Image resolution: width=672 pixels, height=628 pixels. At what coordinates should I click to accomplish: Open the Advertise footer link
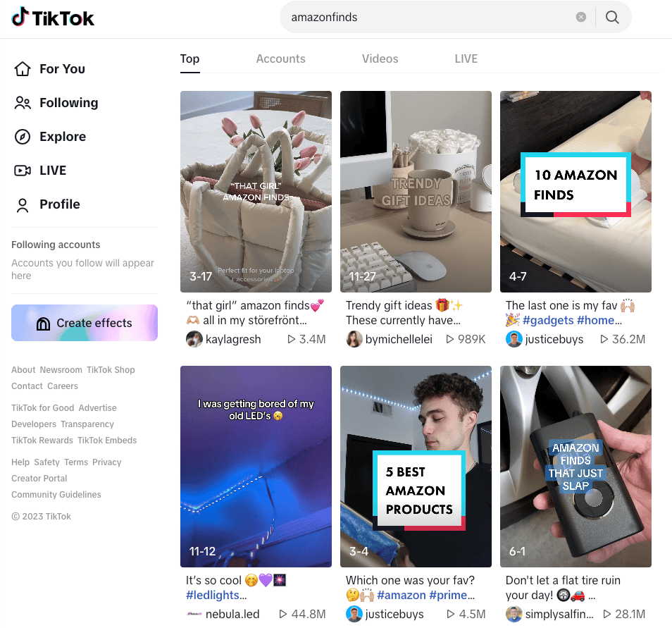97,408
